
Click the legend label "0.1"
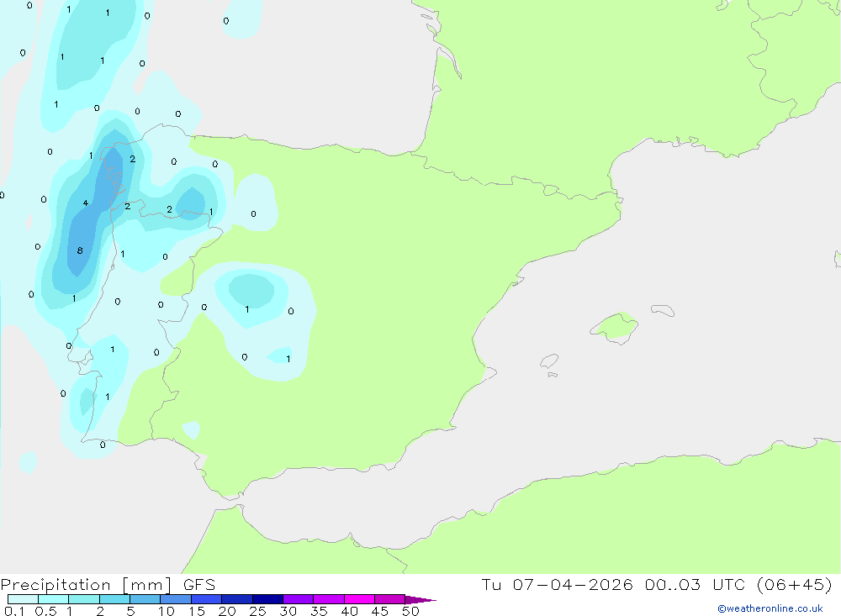click(14, 611)
